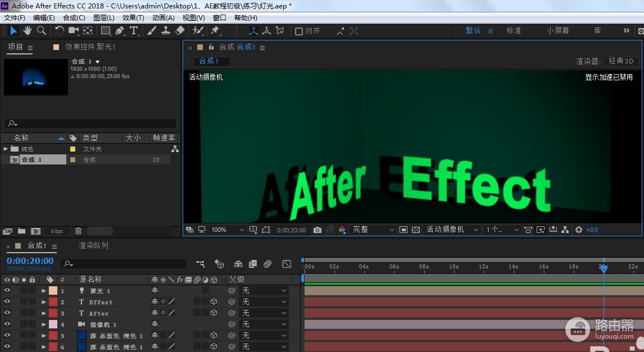
Task: Open the composition flowchart icon in viewer
Action: pyautogui.click(x=565, y=230)
